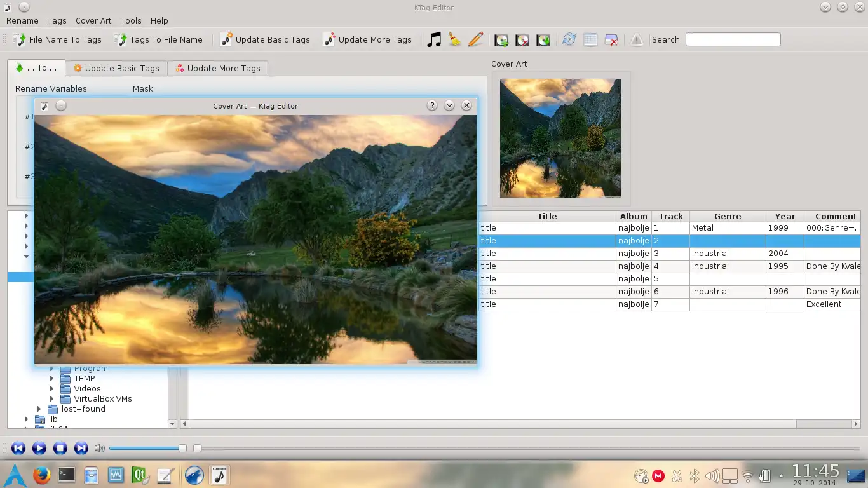Click the add cover art disc icon
This screenshot has height=488, width=868.
[501, 40]
